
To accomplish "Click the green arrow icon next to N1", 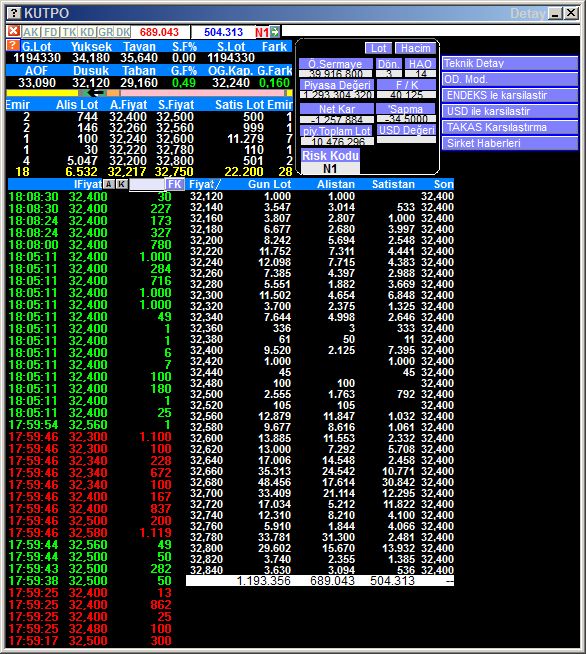I will (x=275, y=31).
